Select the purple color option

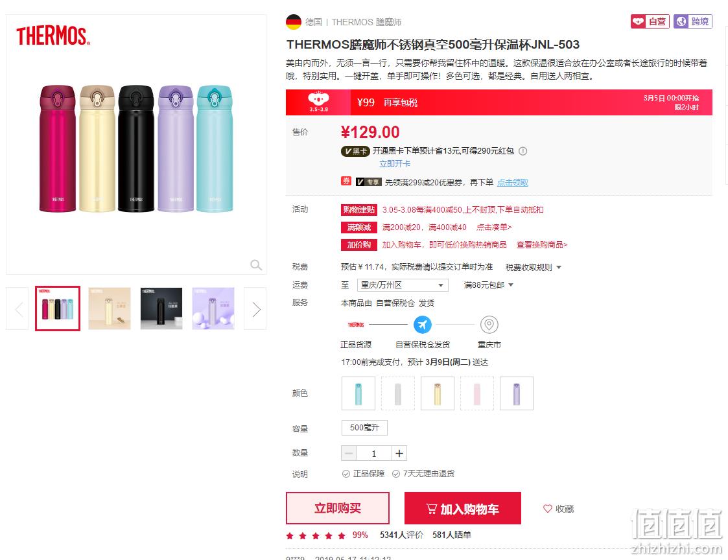(x=517, y=393)
